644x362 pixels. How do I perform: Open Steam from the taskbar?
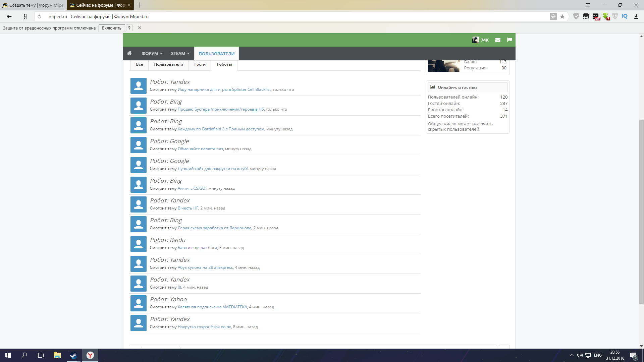[73, 355]
